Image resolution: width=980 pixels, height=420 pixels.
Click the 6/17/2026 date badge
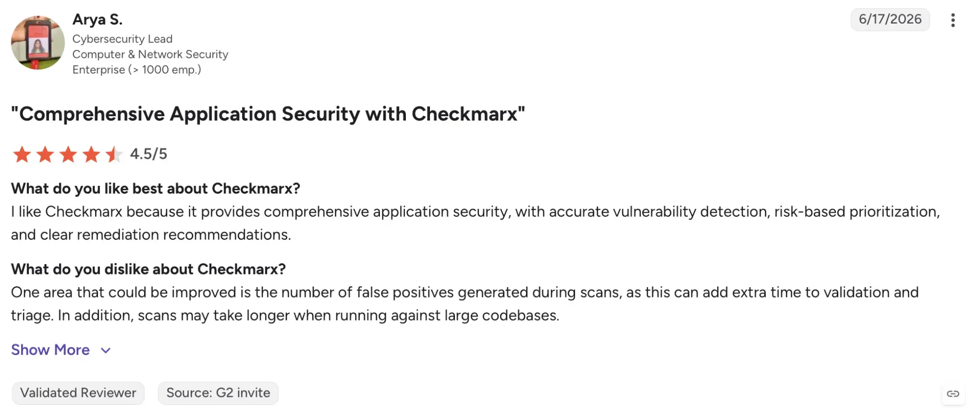click(890, 19)
